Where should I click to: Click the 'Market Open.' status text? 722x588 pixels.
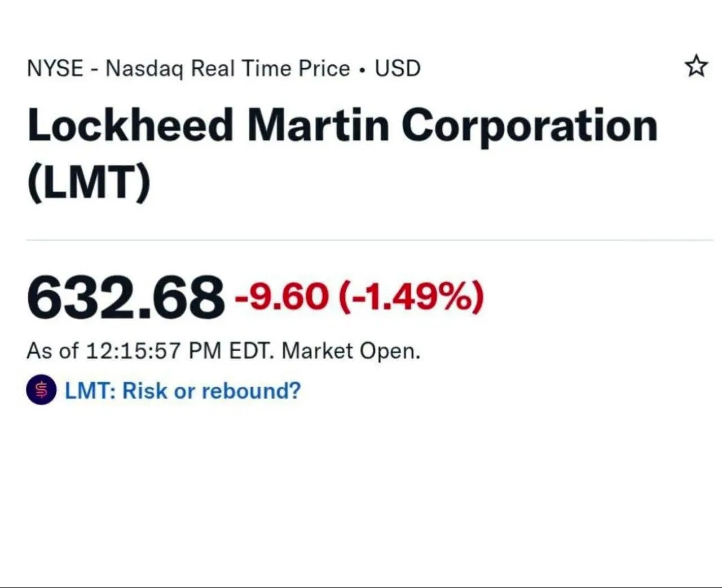[351, 351]
